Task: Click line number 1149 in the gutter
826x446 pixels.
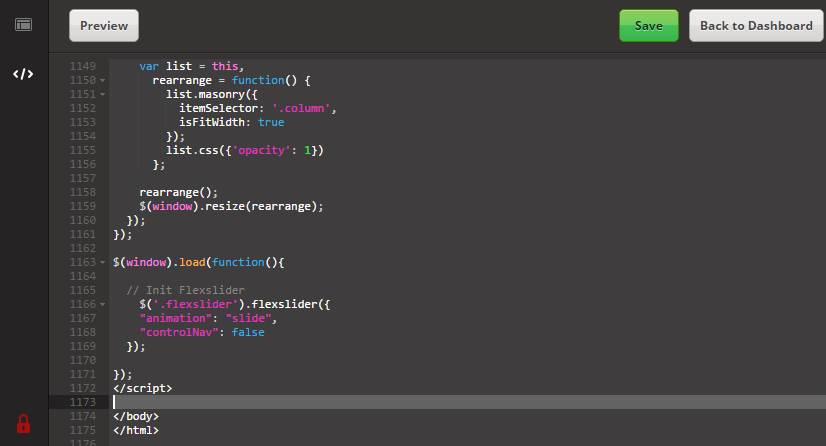Action: tap(83, 66)
